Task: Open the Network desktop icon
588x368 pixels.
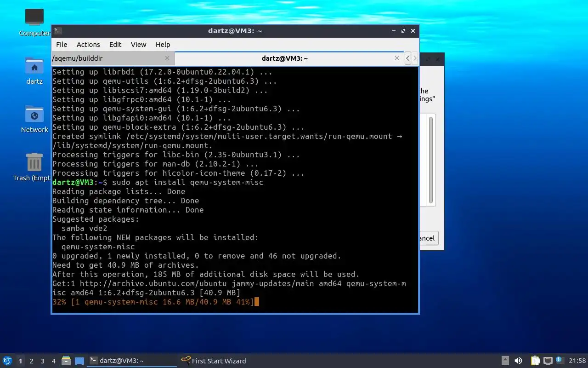Action: pyautogui.click(x=34, y=119)
